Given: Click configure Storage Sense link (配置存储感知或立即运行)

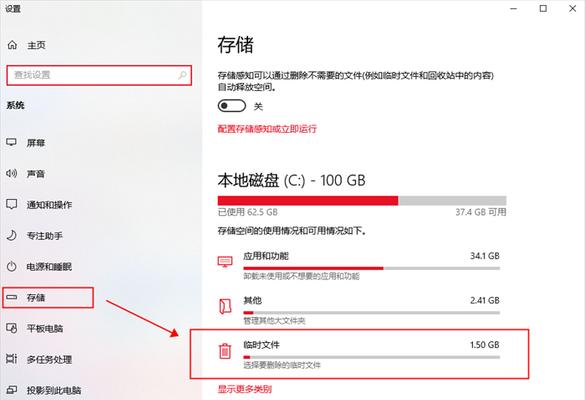Looking at the screenshot, I should click(267, 129).
